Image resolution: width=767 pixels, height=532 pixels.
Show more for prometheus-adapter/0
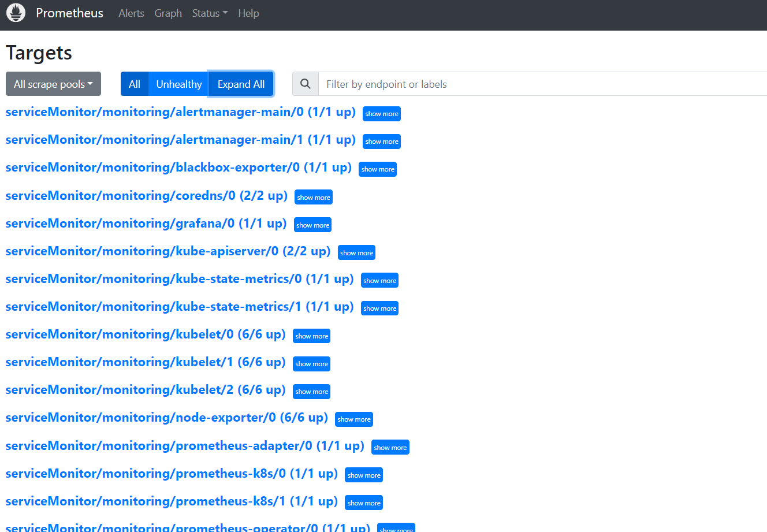[x=390, y=447]
